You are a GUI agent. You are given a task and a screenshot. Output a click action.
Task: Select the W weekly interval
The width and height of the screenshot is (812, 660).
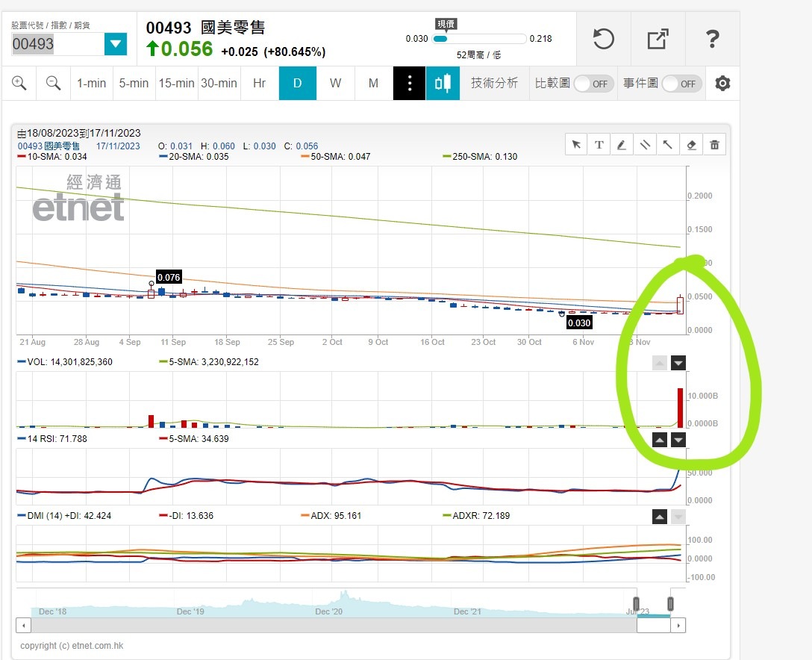click(x=336, y=83)
